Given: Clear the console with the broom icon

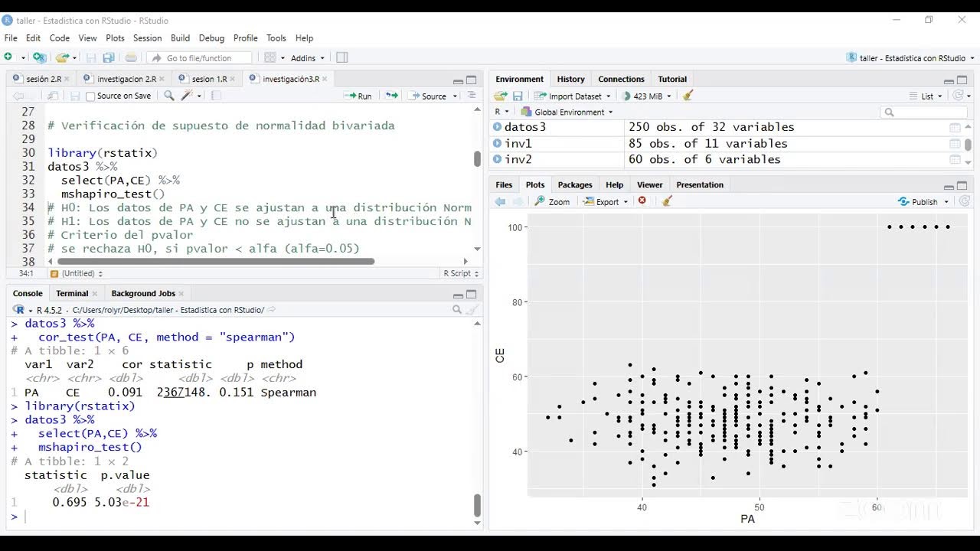Looking at the screenshot, I should 472,310.
